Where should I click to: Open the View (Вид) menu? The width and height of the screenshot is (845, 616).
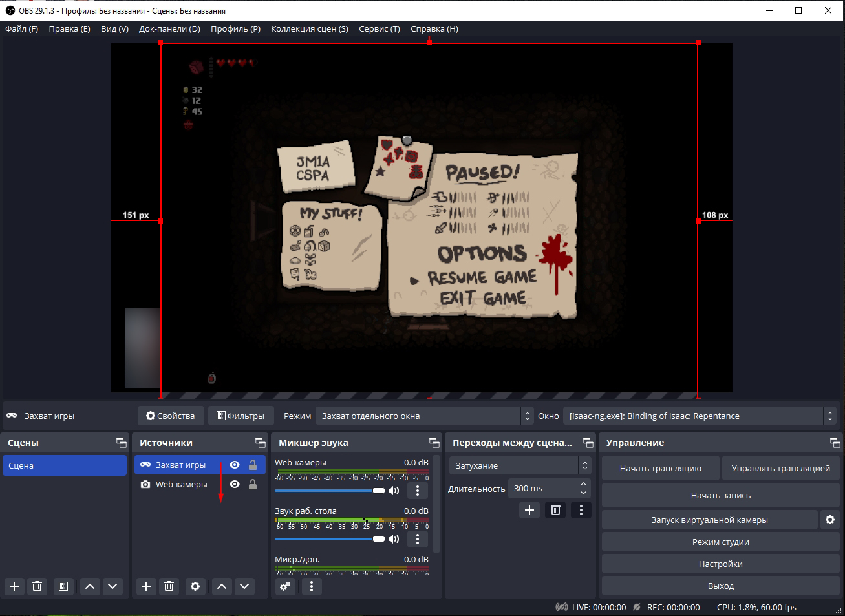click(114, 28)
